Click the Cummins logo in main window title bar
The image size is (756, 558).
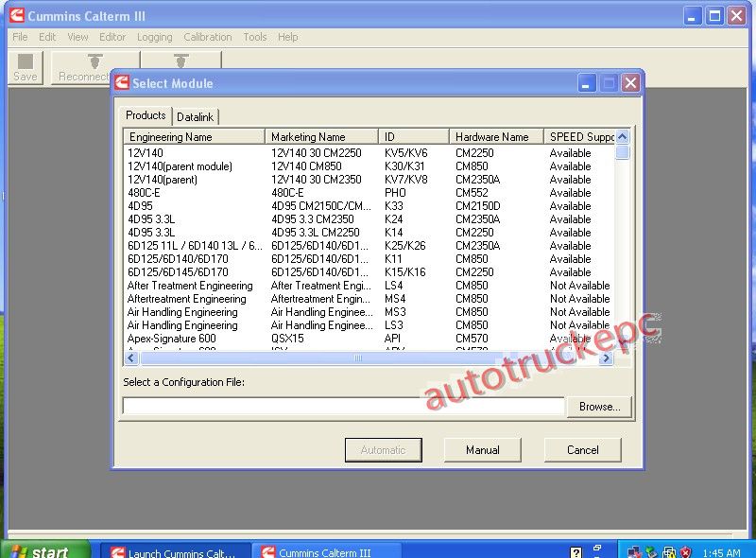[x=17, y=15]
